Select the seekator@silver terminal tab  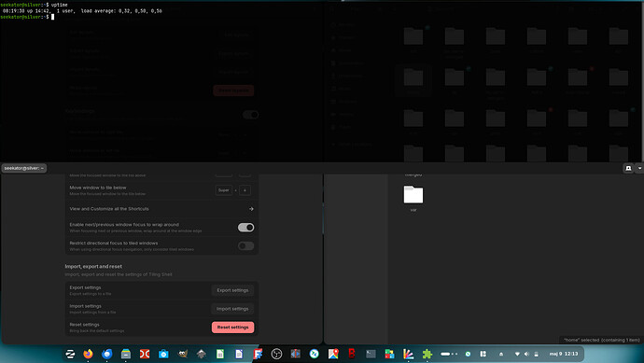pyautogui.click(x=24, y=168)
